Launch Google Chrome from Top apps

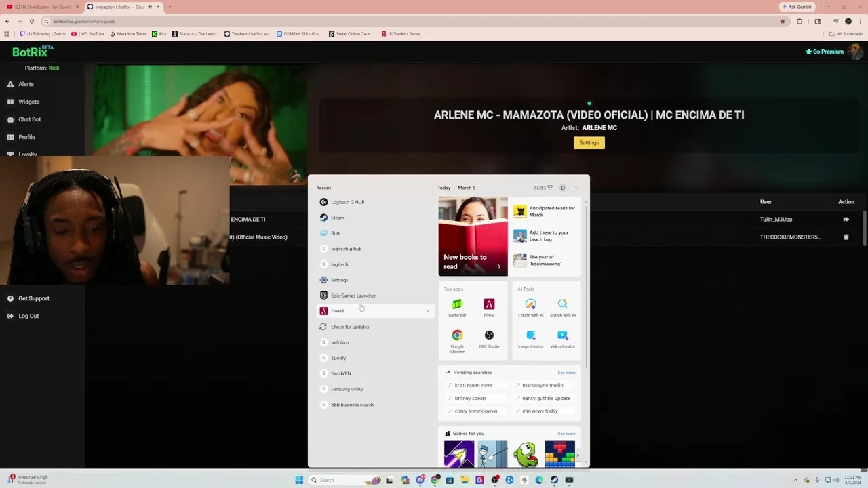[x=457, y=341]
